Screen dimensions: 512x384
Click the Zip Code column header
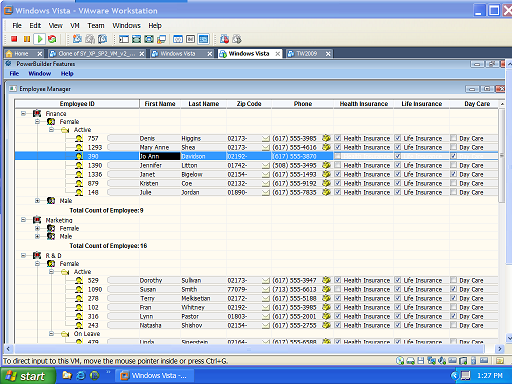click(x=249, y=104)
